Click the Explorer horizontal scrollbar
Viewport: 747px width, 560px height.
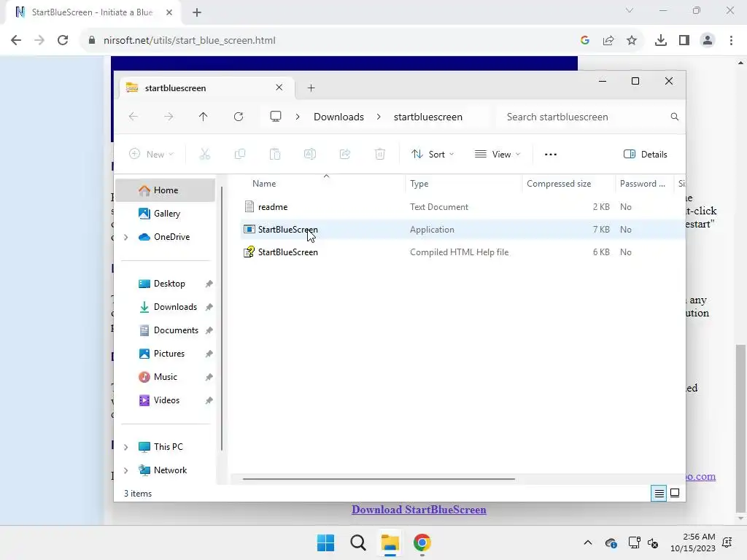tap(379, 479)
